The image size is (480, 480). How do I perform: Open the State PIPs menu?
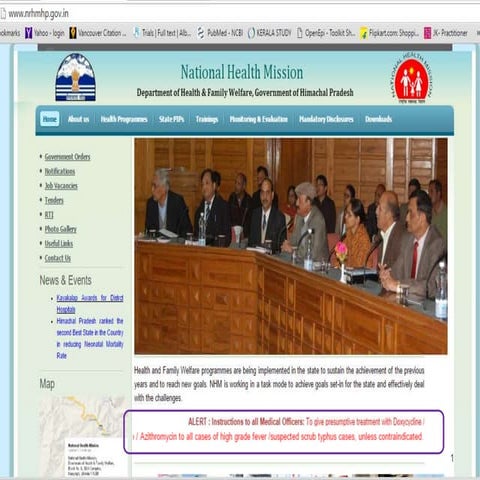[171, 119]
